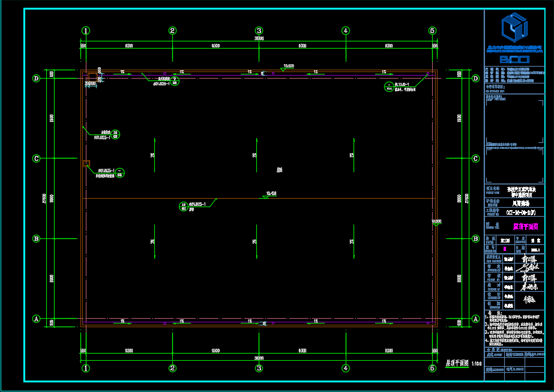This screenshot has width=554, height=392.
Task: Select the BCC logo under the company name
Action: [x=514, y=59]
